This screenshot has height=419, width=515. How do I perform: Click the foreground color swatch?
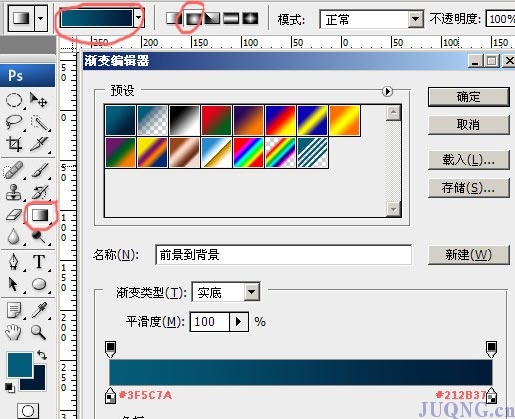19,365
